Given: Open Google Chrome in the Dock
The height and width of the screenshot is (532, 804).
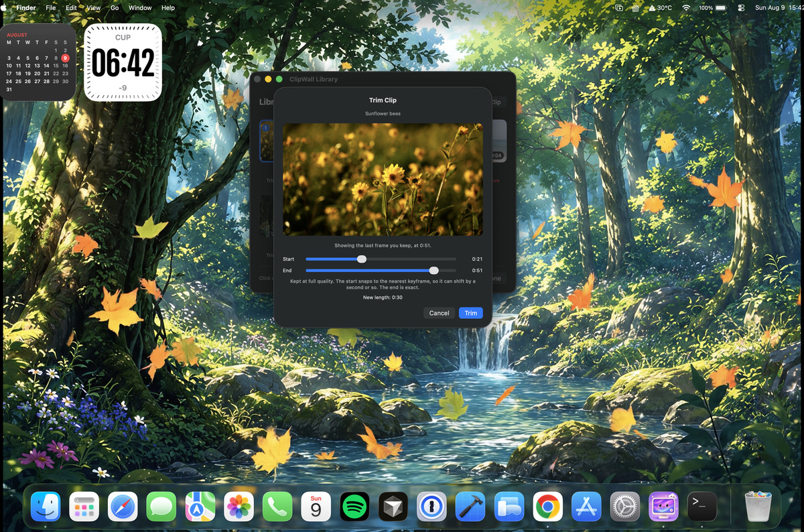Looking at the screenshot, I should (547, 507).
